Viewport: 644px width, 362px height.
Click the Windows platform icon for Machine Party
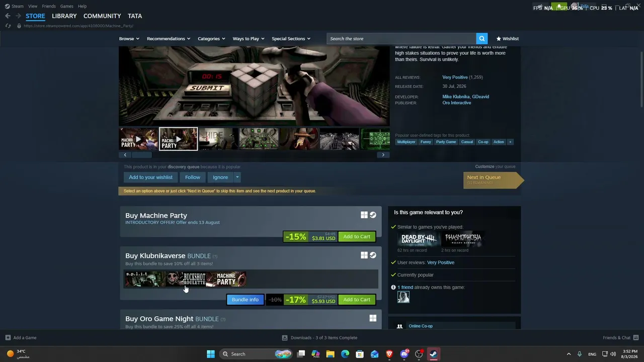coord(364,215)
